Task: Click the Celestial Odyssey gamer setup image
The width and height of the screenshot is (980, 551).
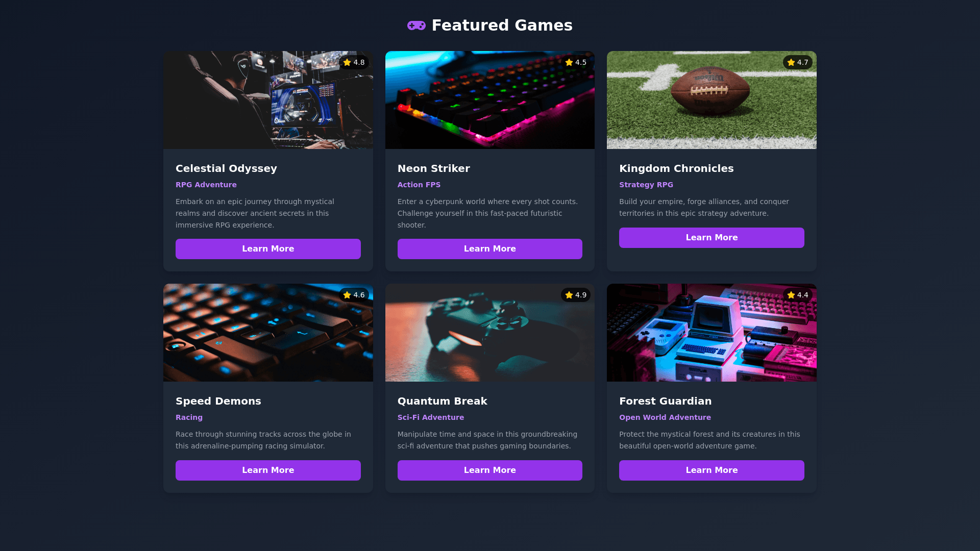Action: click(268, 100)
